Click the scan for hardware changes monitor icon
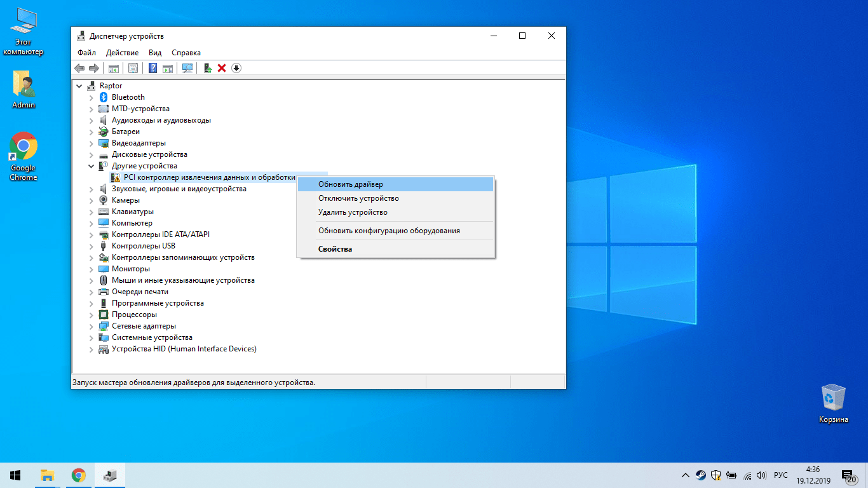The height and width of the screenshot is (488, 868). [x=187, y=68]
